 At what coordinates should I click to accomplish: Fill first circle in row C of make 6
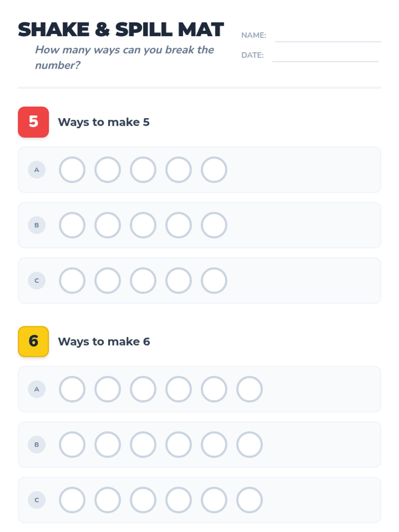click(72, 500)
